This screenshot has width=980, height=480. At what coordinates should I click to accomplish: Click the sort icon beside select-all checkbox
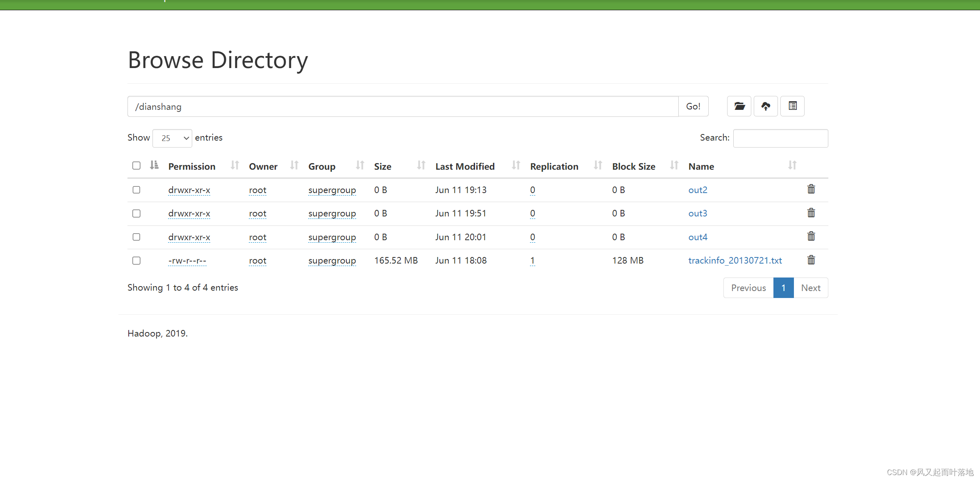[154, 165]
